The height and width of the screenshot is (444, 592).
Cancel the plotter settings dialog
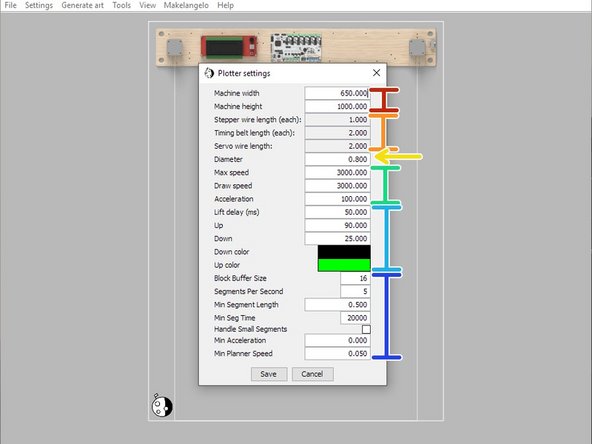point(312,374)
